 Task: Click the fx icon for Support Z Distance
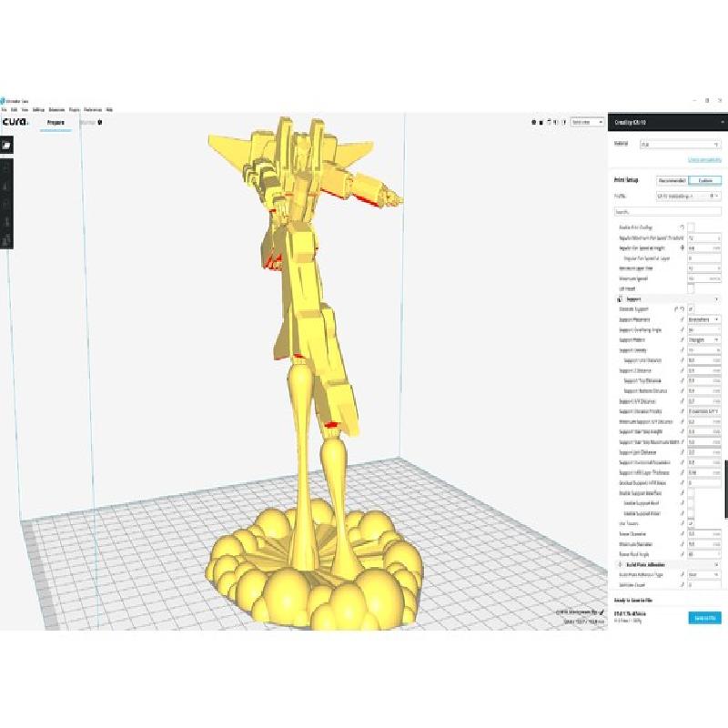point(682,370)
